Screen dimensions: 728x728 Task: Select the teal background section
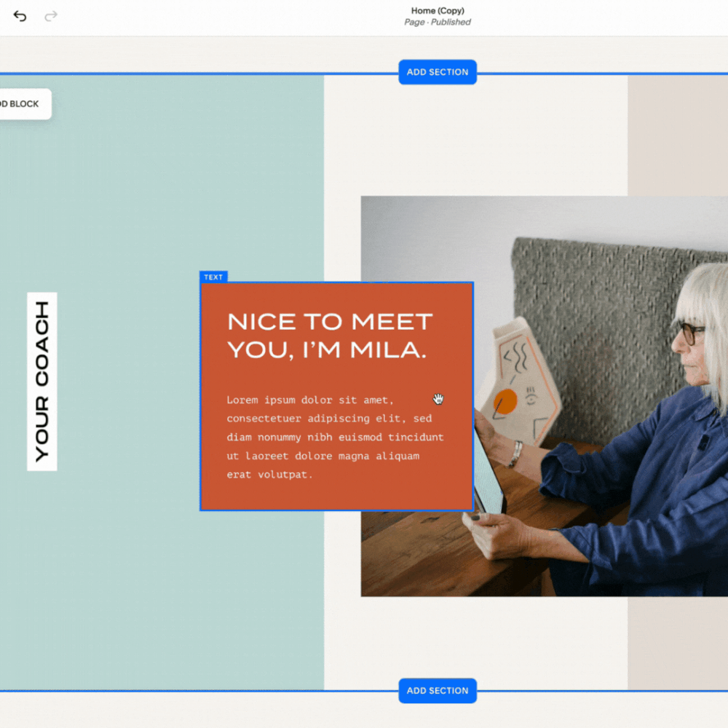coord(131,582)
